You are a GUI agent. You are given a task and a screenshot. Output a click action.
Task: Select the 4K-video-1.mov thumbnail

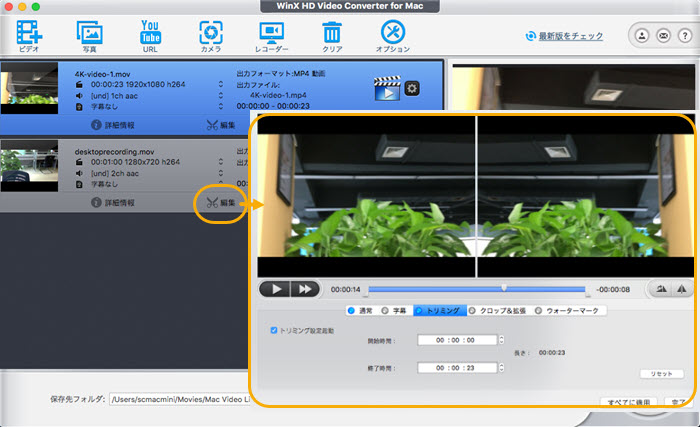tap(29, 88)
